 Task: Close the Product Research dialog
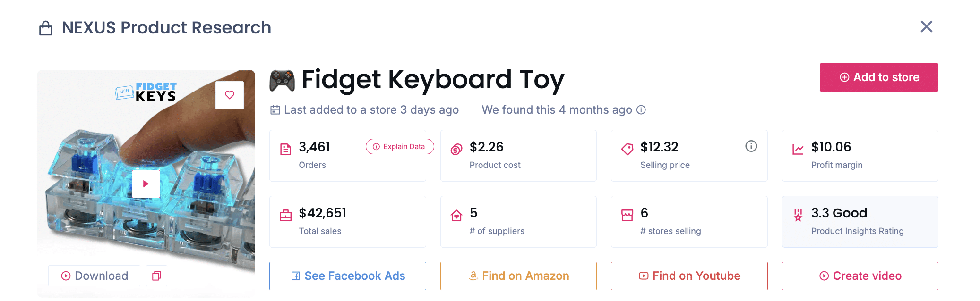[926, 27]
